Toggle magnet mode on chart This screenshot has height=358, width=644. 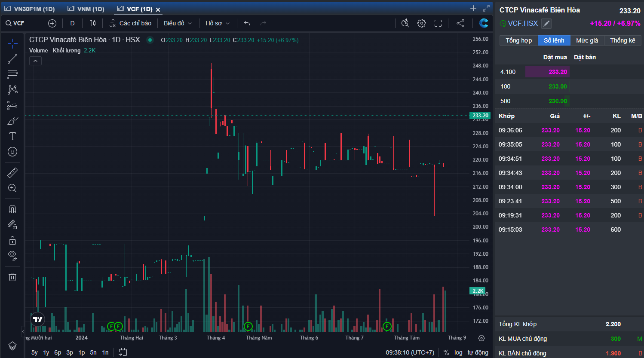tap(12, 209)
